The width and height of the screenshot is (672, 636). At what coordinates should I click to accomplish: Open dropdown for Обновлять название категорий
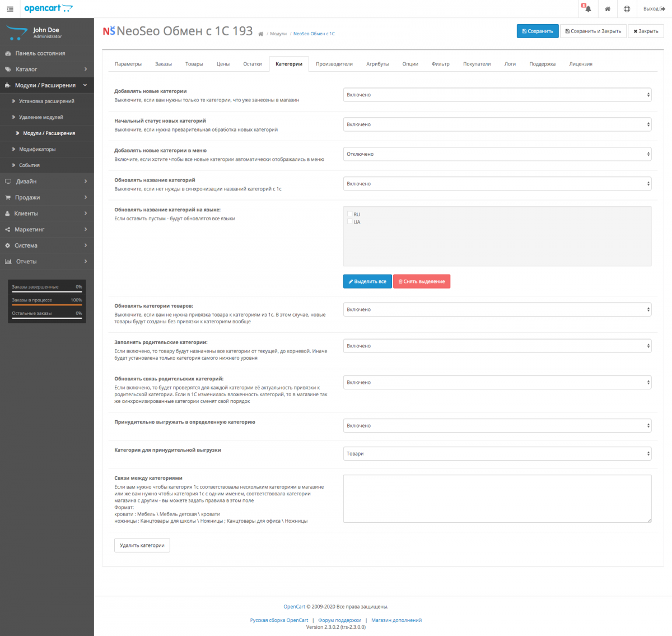tap(497, 184)
